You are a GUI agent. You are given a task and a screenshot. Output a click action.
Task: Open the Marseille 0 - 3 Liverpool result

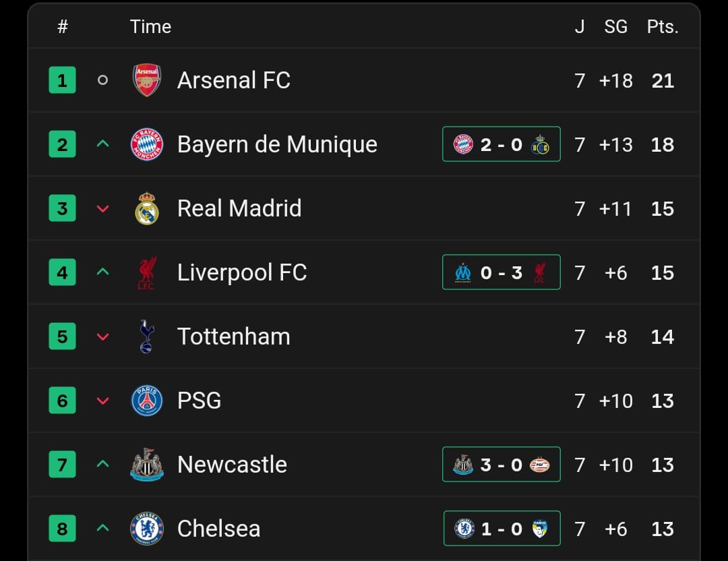tap(501, 272)
